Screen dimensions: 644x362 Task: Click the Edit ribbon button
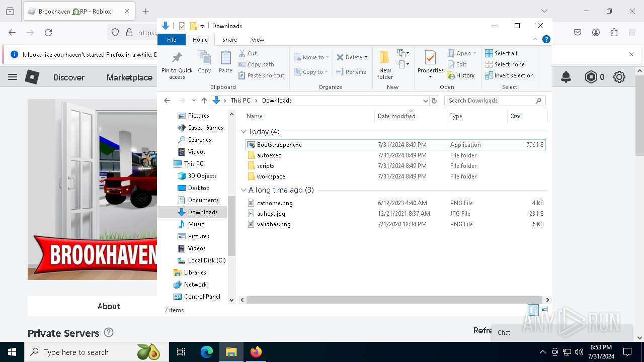pyautogui.click(x=457, y=64)
